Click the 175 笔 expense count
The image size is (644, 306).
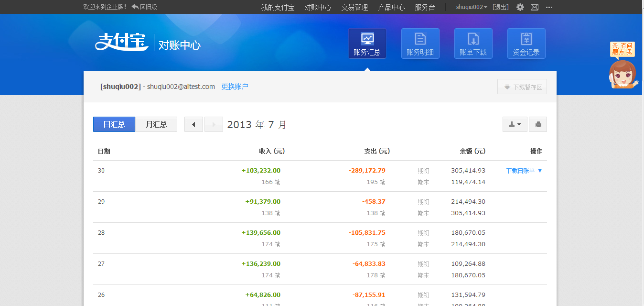(x=376, y=244)
